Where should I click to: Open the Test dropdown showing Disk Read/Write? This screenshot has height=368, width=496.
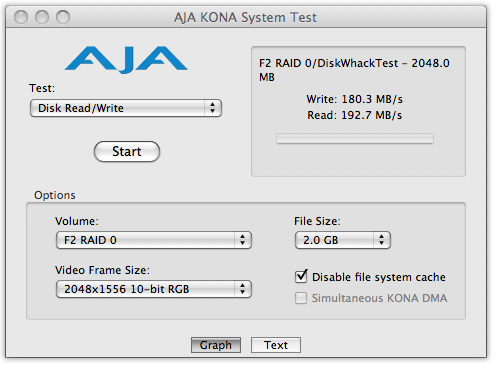[126, 108]
